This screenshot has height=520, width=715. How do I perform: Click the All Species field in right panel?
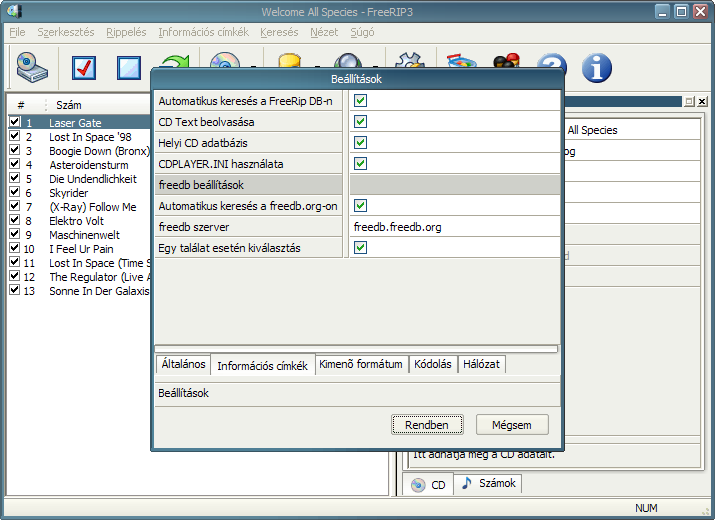pos(632,130)
